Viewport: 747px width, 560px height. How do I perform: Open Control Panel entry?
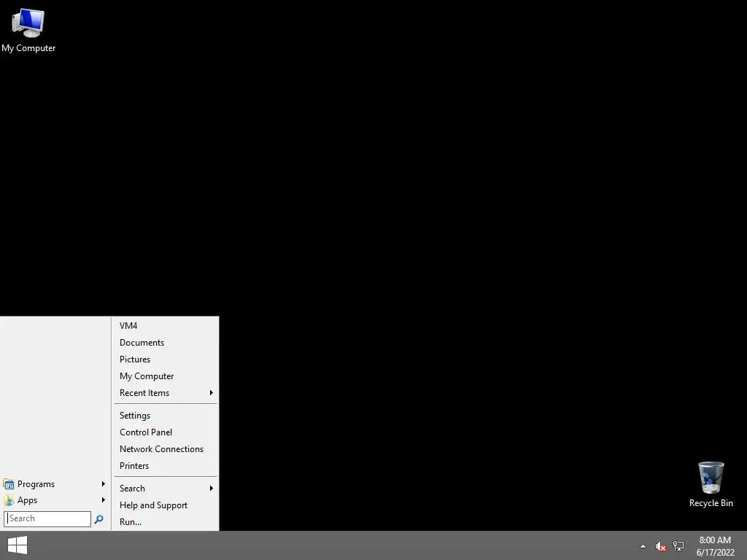pos(166,432)
